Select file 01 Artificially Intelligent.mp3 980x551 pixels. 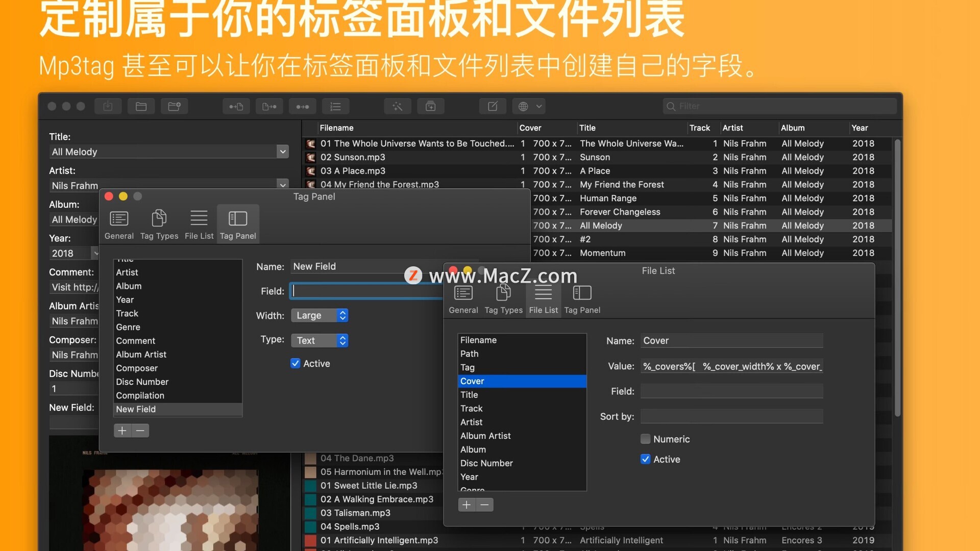click(x=379, y=540)
